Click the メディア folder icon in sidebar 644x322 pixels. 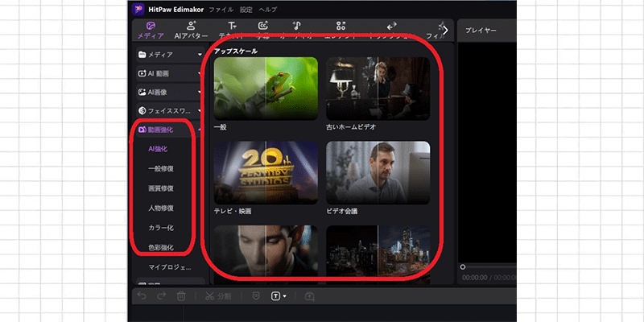[x=142, y=55]
